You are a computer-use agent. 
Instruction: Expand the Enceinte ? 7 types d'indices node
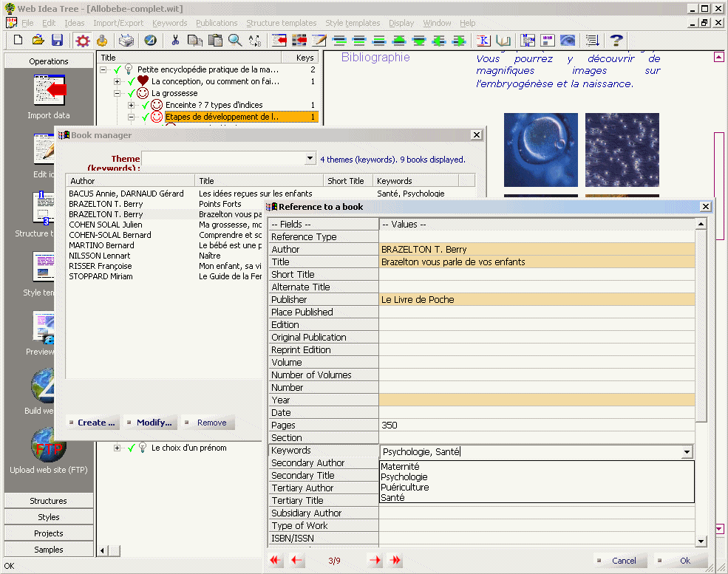132,106
